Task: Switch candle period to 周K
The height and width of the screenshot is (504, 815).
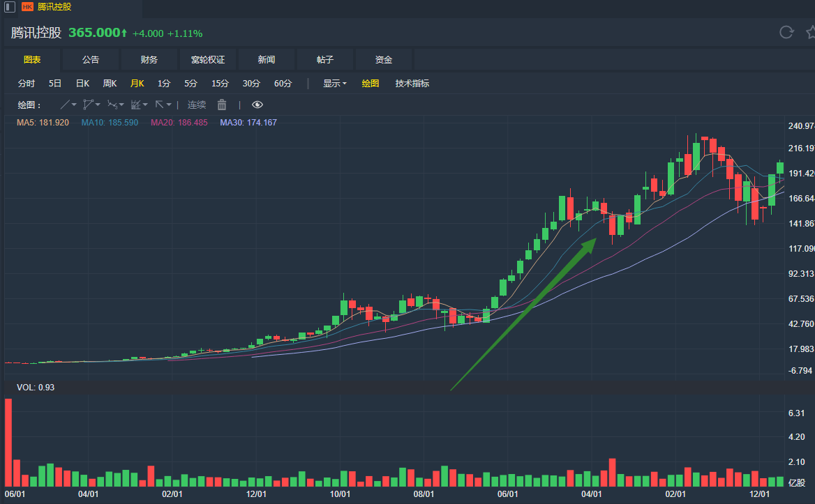Action: click(109, 83)
